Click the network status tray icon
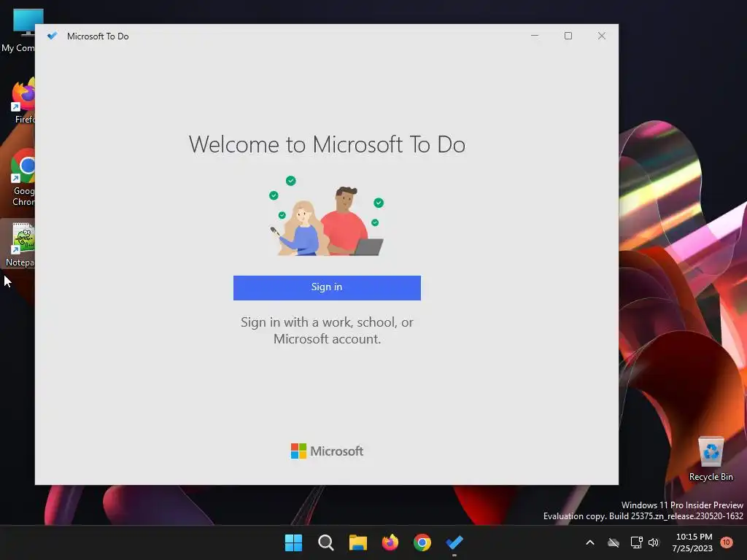 636,542
